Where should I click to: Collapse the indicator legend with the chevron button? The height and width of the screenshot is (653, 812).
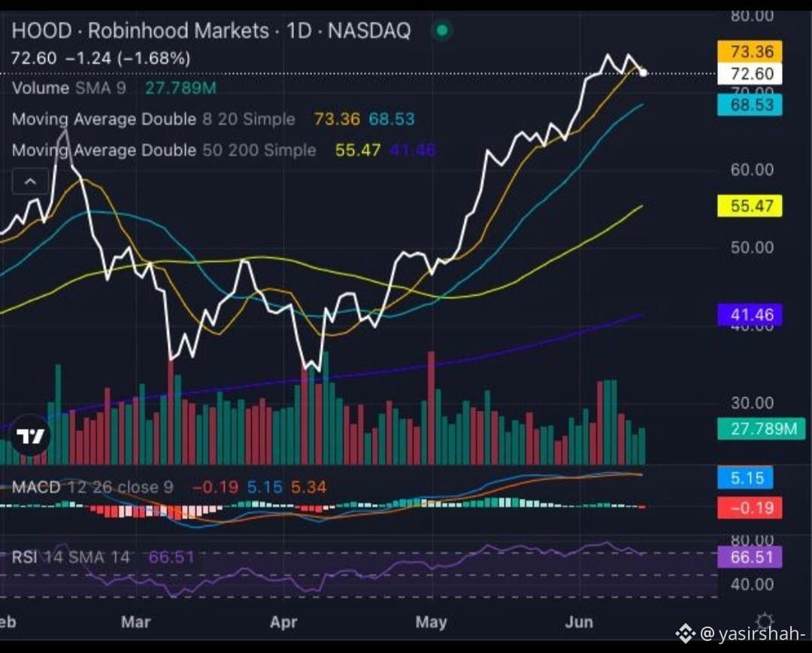point(30,181)
